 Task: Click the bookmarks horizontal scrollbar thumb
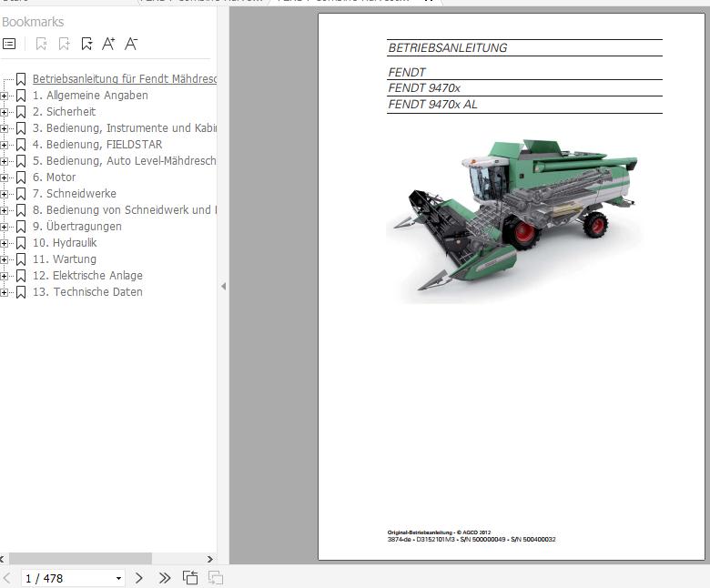(80, 559)
